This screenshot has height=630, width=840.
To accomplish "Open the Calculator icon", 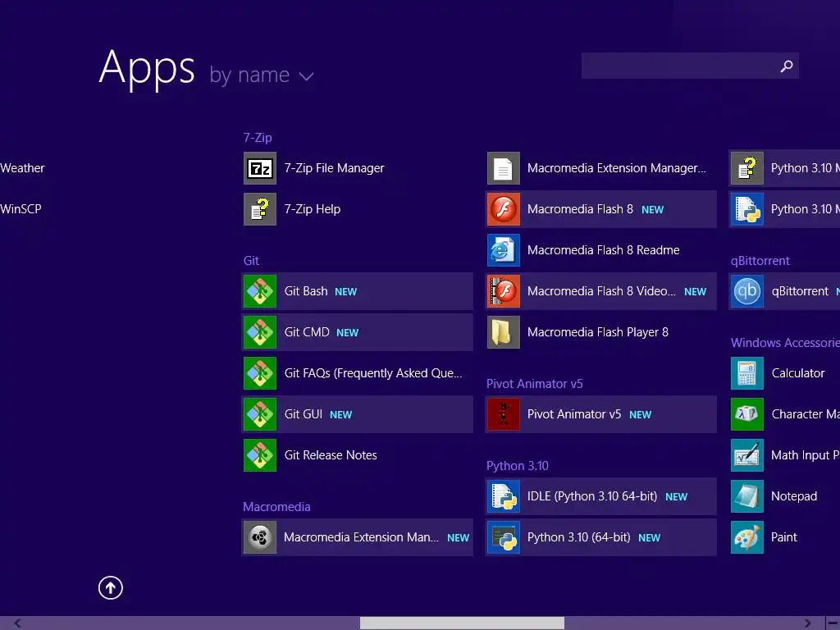I will point(746,373).
